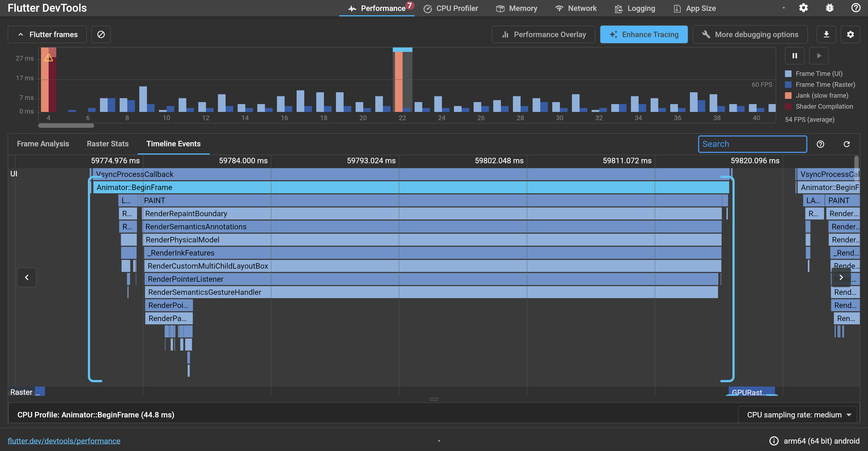The height and width of the screenshot is (451, 868).
Task: Select Timeline Events tab
Action: 173,144
